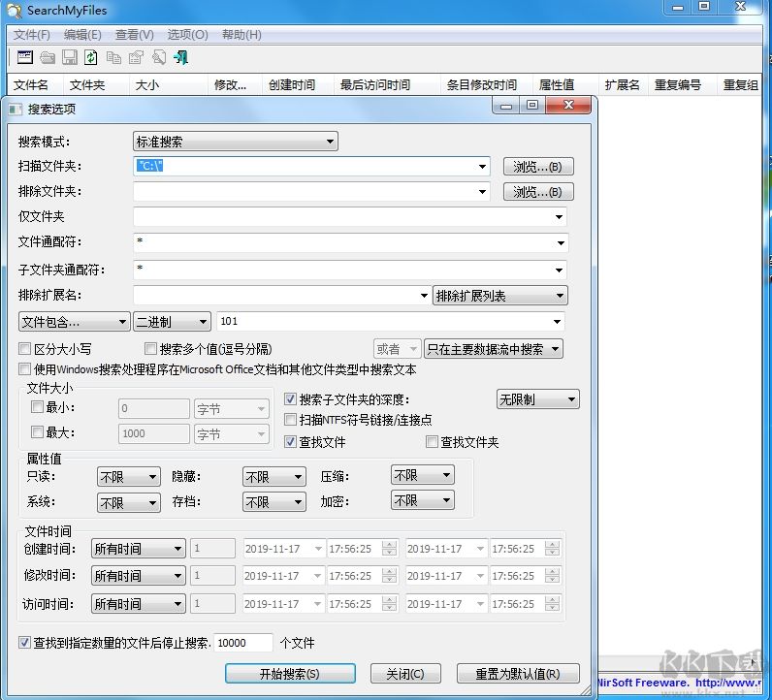The image size is (772, 700).
Task: Enable the Windows搜索处理程序 checkbox
Action: pyautogui.click(x=24, y=368)
